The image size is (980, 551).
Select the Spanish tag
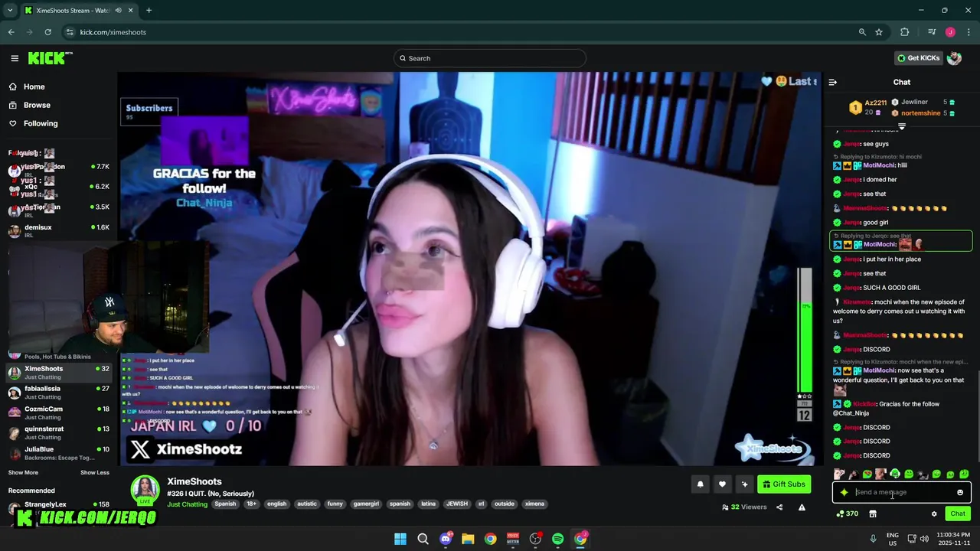point(225,504)
